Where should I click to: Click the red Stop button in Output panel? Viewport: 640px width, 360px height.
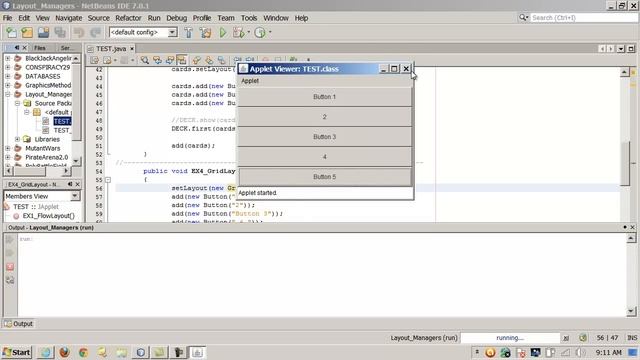10,267
